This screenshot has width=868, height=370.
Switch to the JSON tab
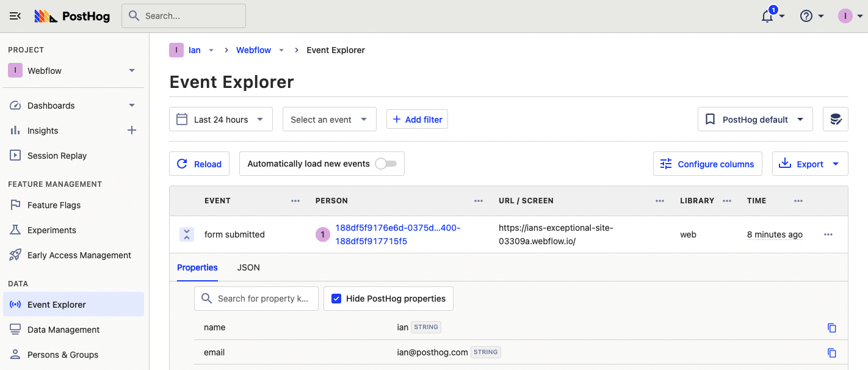248,267
